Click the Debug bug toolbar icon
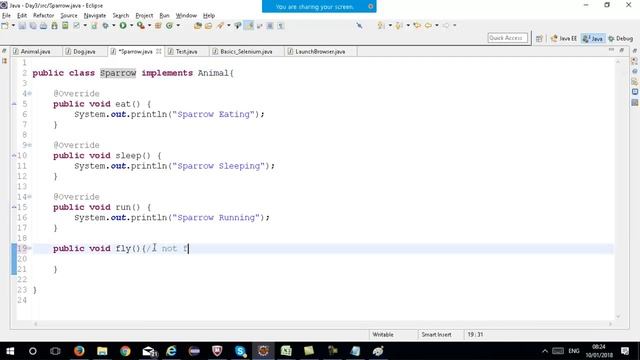Image resolution: width=640 pixels, height=360 pixels. pyautogui.click(x=105, y=26)
